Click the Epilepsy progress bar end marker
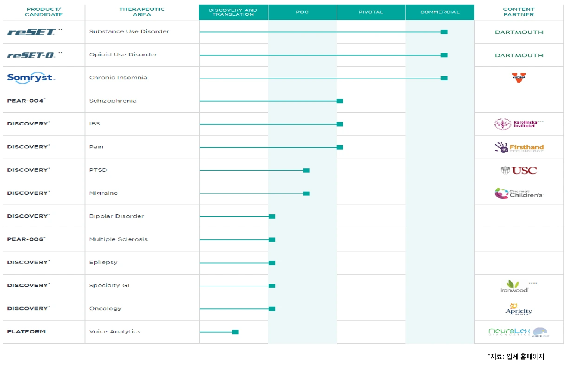This screenshot has width=588, height=366. (x=272, y=263)
